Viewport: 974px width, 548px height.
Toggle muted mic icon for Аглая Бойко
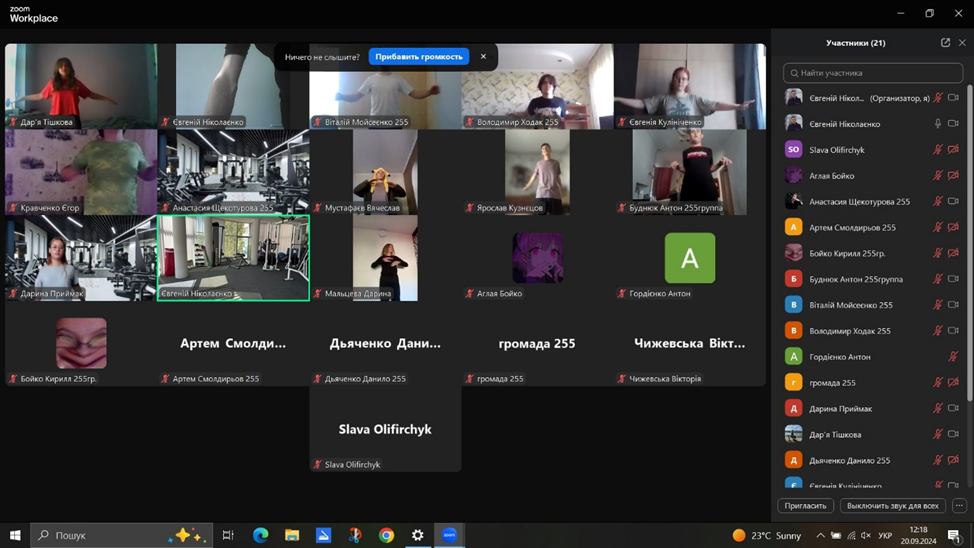938,176
